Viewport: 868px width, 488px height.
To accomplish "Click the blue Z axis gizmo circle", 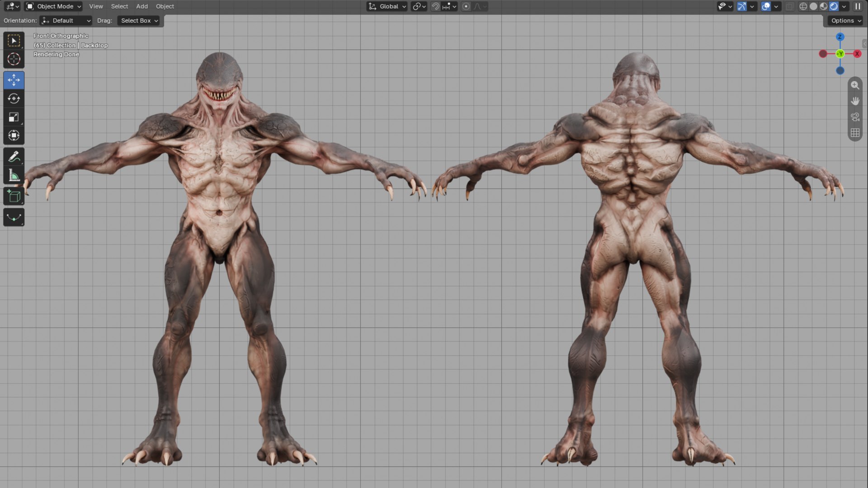I will click(x=840, y=37).
